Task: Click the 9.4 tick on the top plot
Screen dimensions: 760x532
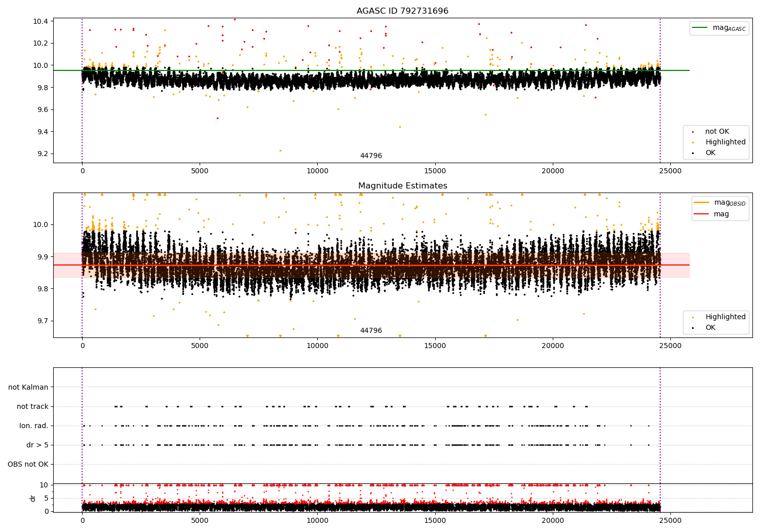Action: tap(43, 132)
